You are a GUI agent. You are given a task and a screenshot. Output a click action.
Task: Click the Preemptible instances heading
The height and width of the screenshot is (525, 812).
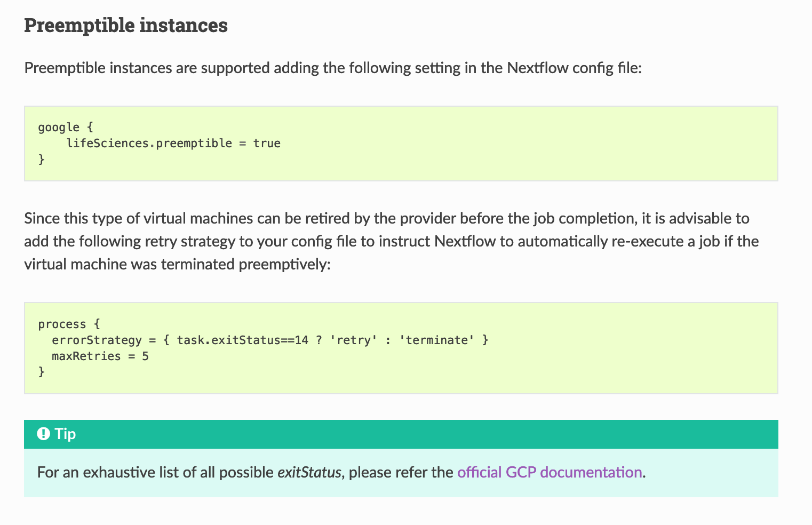tap(126, 25)
